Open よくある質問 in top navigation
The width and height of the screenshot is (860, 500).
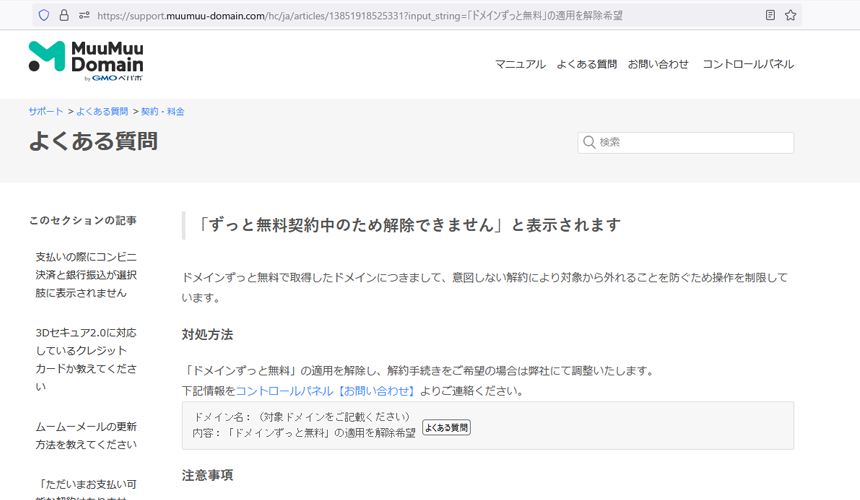tap(586, 64)
